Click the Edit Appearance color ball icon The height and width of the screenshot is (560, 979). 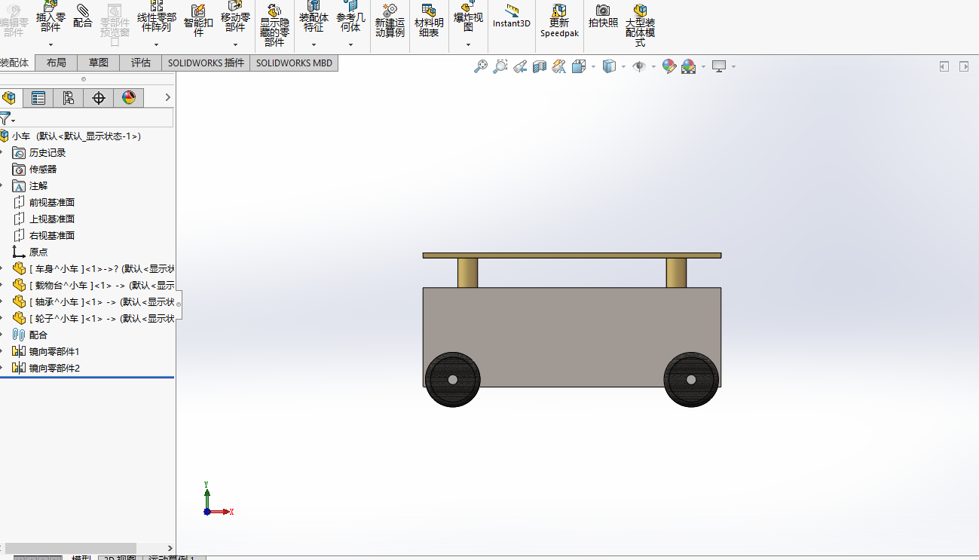click(x=668, y=67)
